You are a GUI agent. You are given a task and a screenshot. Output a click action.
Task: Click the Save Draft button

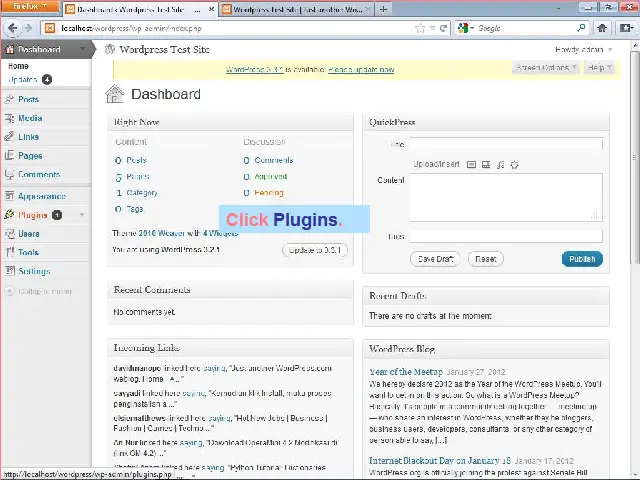pos(435,259)
